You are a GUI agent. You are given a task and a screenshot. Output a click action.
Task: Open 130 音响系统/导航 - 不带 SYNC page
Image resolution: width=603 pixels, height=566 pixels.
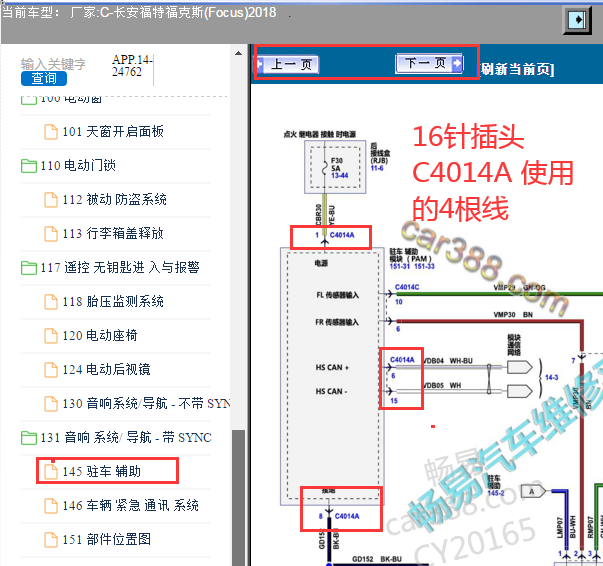point(146,403)
